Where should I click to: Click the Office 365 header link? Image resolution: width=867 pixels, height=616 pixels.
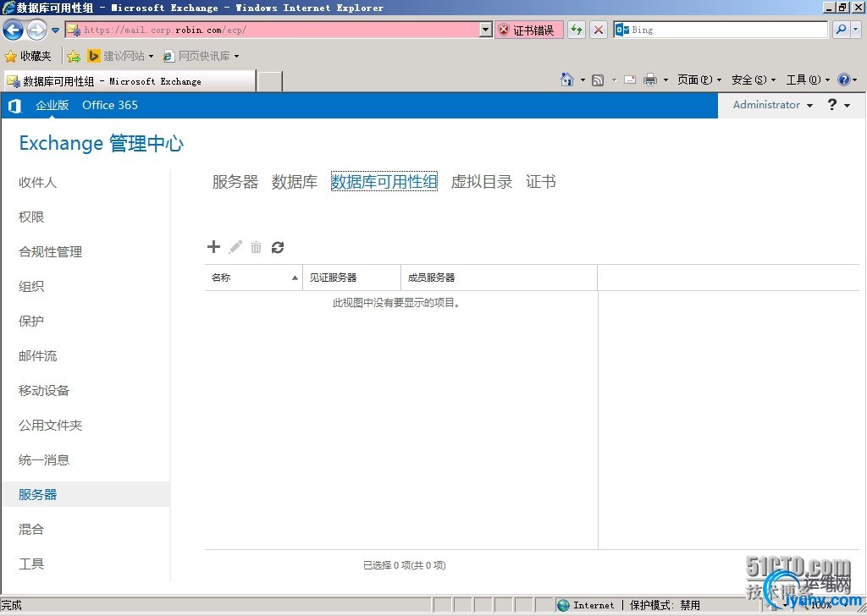coord(110,105)
